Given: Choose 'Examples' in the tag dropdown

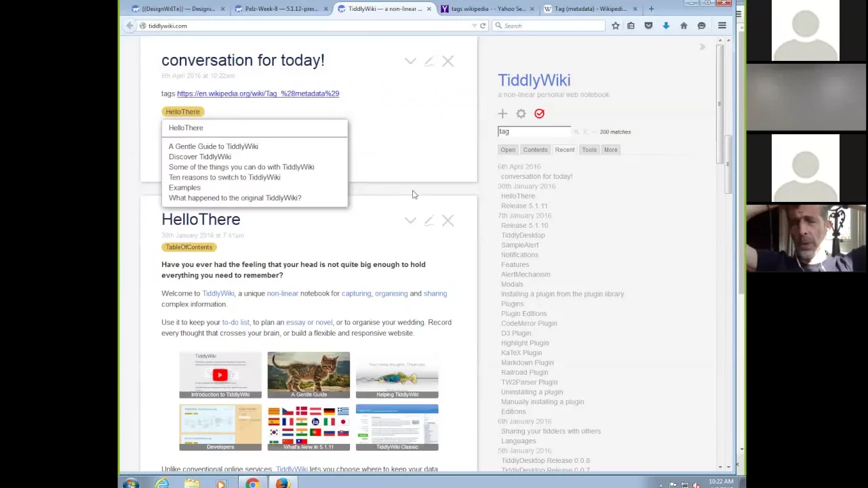Looking at the screenshot, I should click(184, 188).
